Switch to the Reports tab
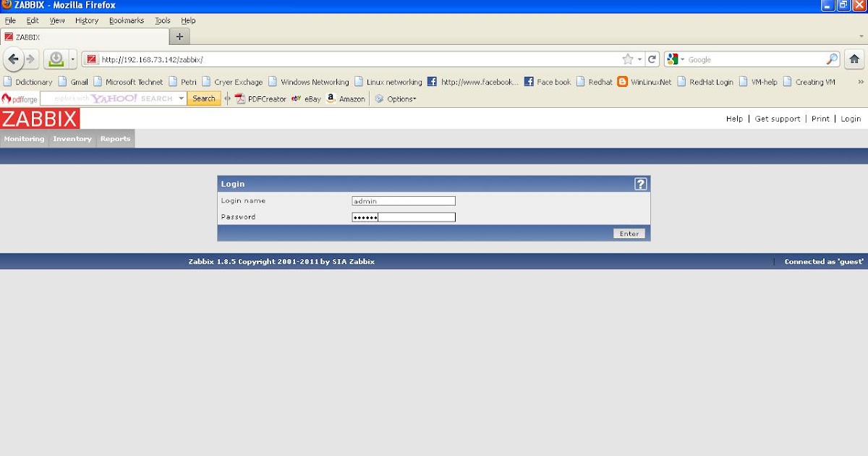Image resolution: width=868 pixels, height=456 pixels. click(x=115, y=139)
